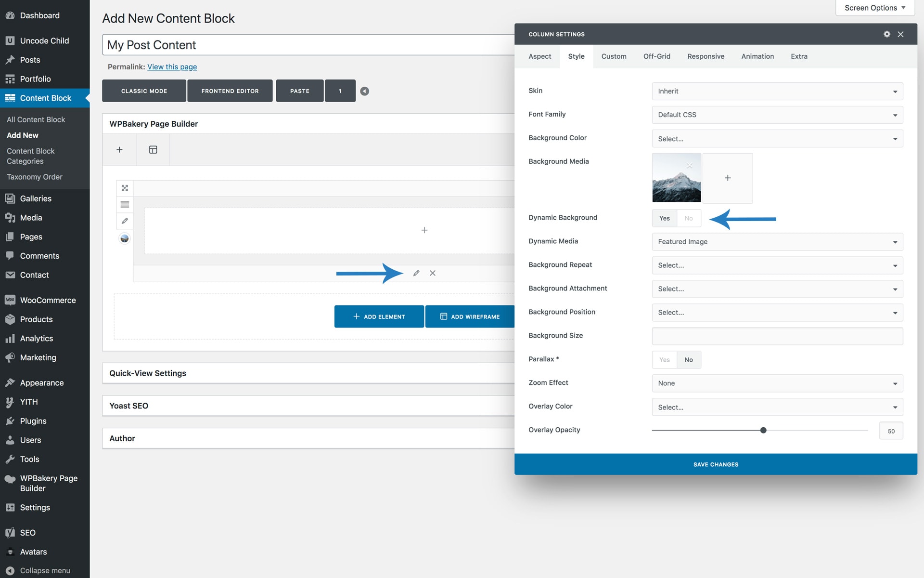Expand the Dynamic Media dropdown
This screenshot has width=924, height=578.
(777, 242)
